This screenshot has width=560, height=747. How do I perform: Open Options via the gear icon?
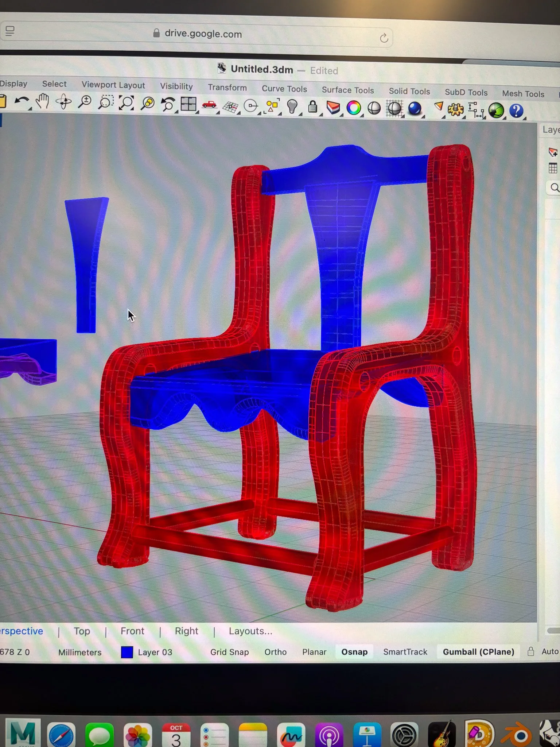pyautogui.click(x=455, y=109)
